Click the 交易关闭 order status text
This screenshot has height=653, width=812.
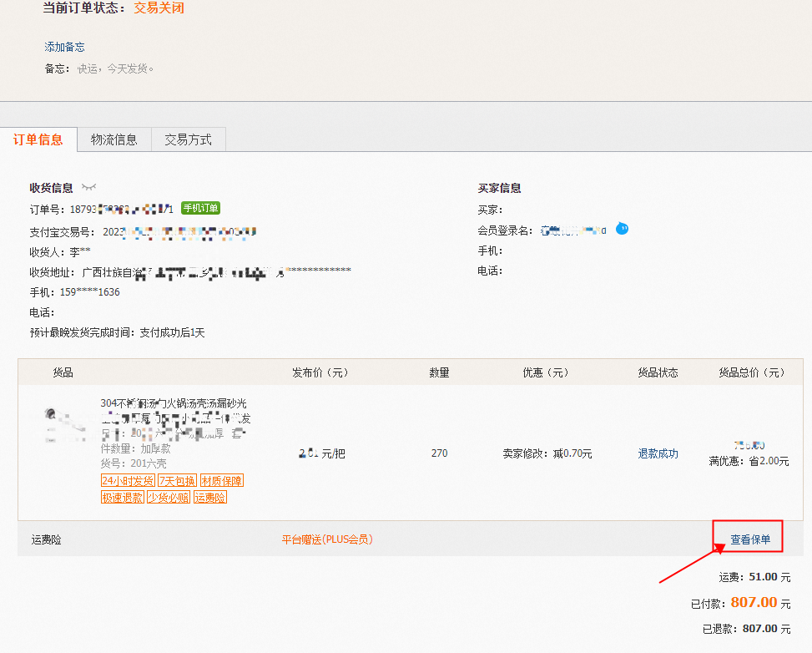pyautogui.click(x=159, y=8)
